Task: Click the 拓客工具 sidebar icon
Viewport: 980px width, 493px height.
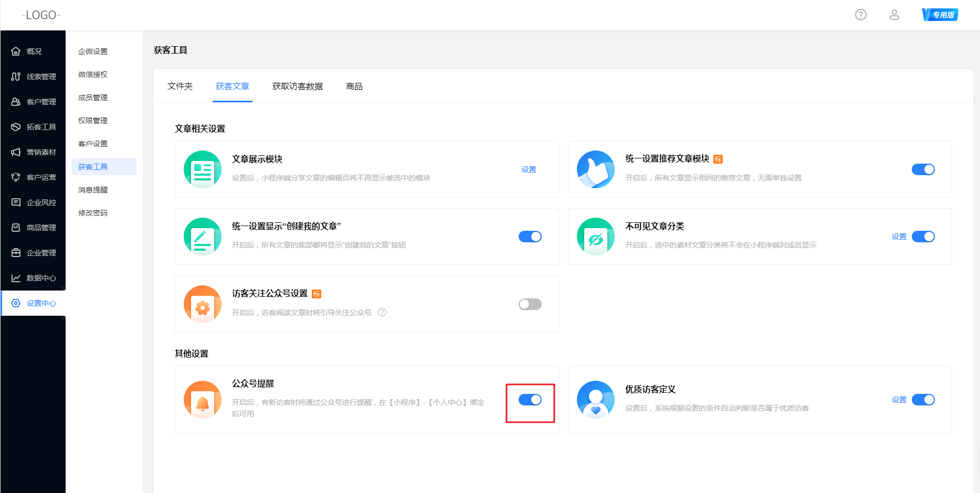Action: [x=16, y=127]
